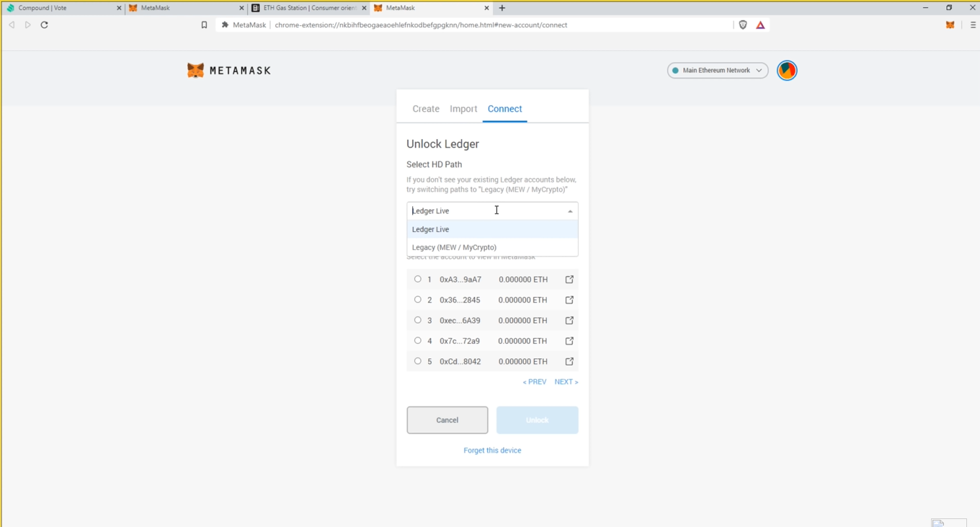Switch to Compound | Vote browser tab
This screenshot has height=527, width=980.
(x=63, y=8)
